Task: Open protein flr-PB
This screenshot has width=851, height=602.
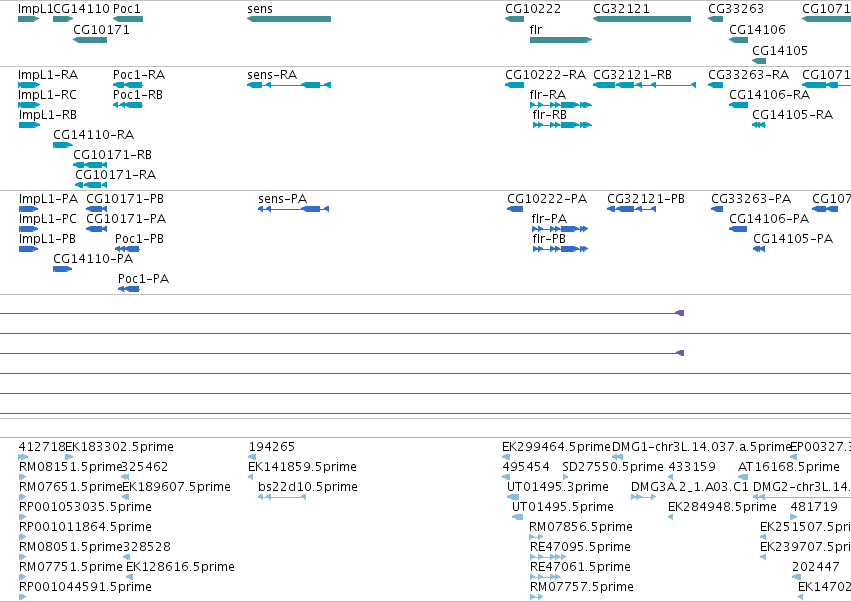Action: point(549,239)
